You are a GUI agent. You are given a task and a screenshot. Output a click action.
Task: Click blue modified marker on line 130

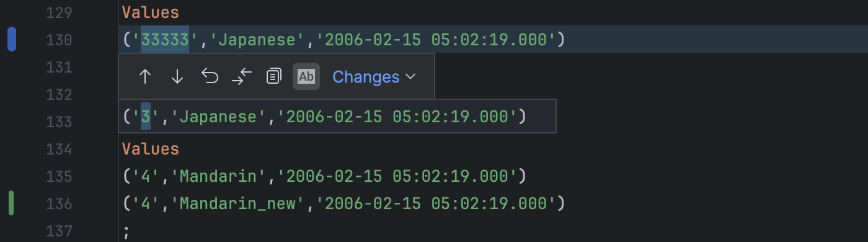pos(11,40)
